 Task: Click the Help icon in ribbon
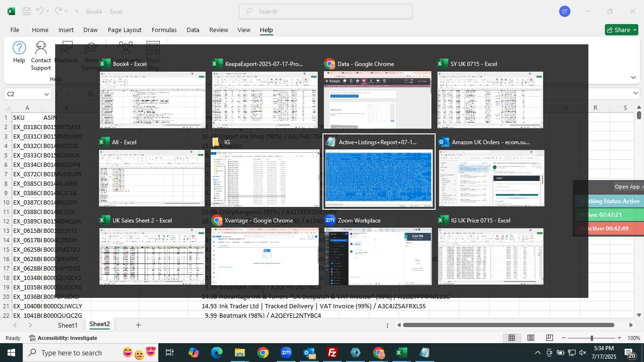pyautogui.click(x=19, y=52)
